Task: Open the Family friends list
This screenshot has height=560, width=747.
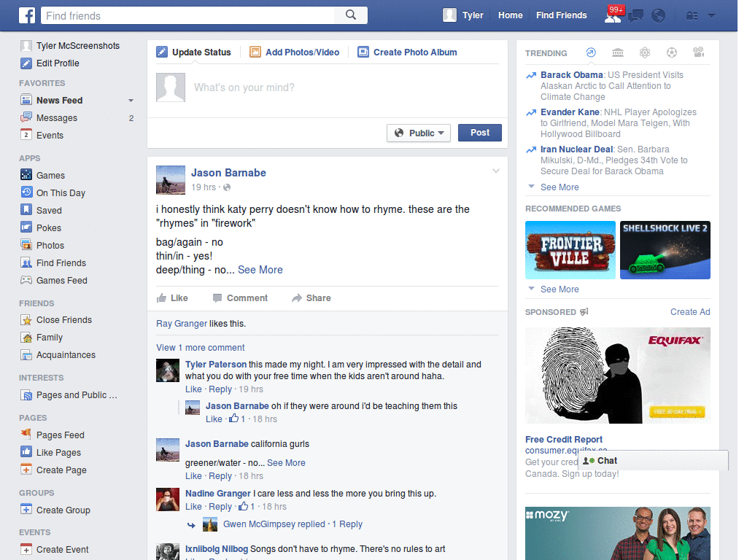Action: (49, 338)
